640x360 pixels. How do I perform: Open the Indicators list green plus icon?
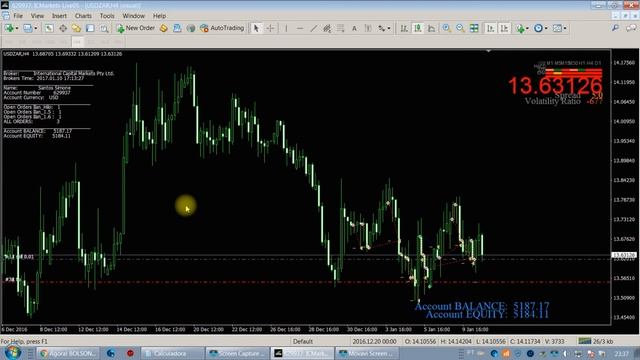pos(520,28)
